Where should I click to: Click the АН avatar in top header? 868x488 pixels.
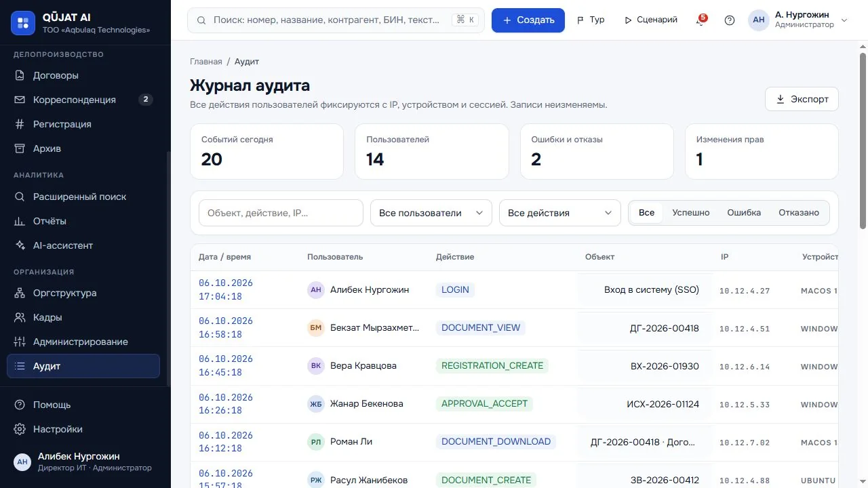(x=759, y=20)
